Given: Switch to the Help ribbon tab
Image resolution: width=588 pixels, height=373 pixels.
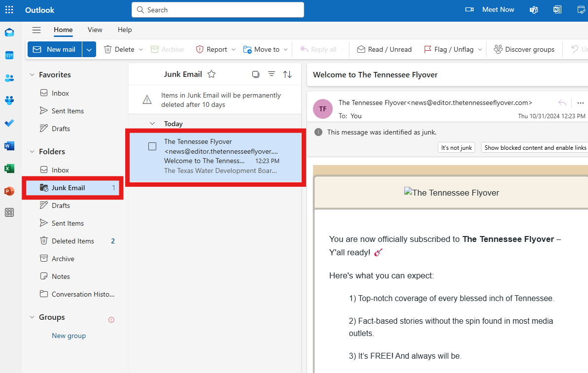Looking at the screenshot, I should [x=125, y=30].
